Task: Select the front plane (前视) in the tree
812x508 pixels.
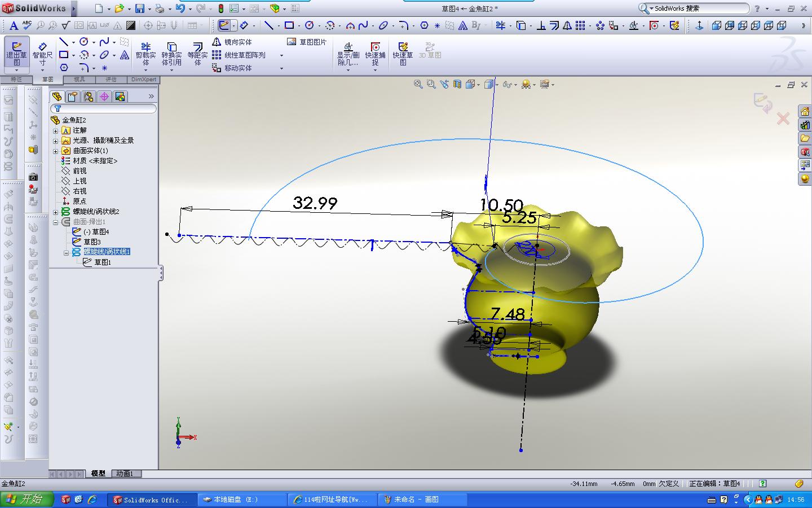Action: (80, 171)
